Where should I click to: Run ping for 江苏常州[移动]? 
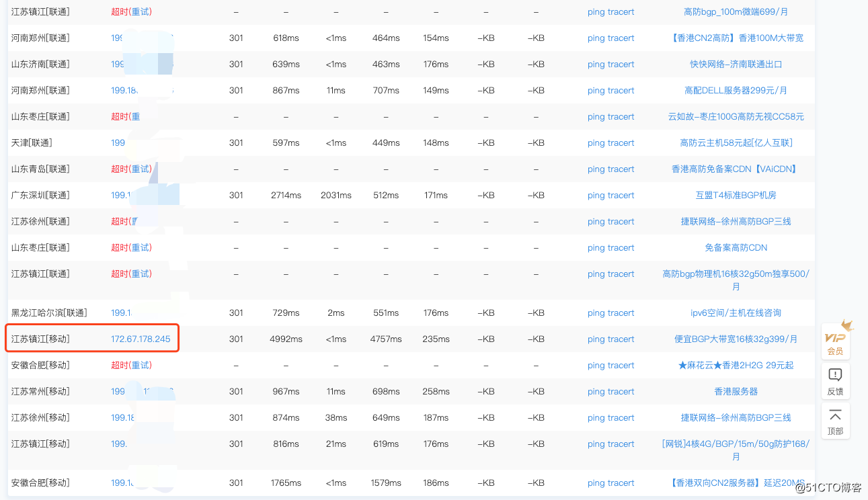click(x=596, y=391)
